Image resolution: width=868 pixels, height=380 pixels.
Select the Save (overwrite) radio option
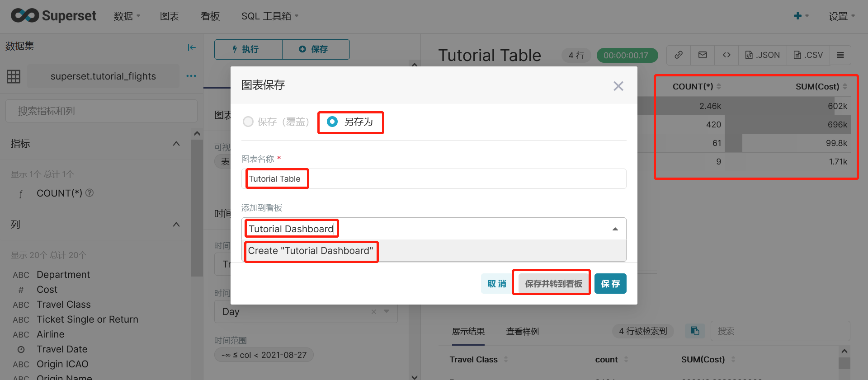tap(248, 122)
